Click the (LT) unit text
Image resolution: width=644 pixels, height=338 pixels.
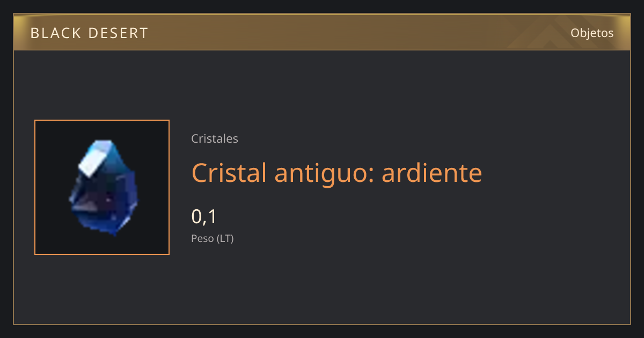(225, 239)
